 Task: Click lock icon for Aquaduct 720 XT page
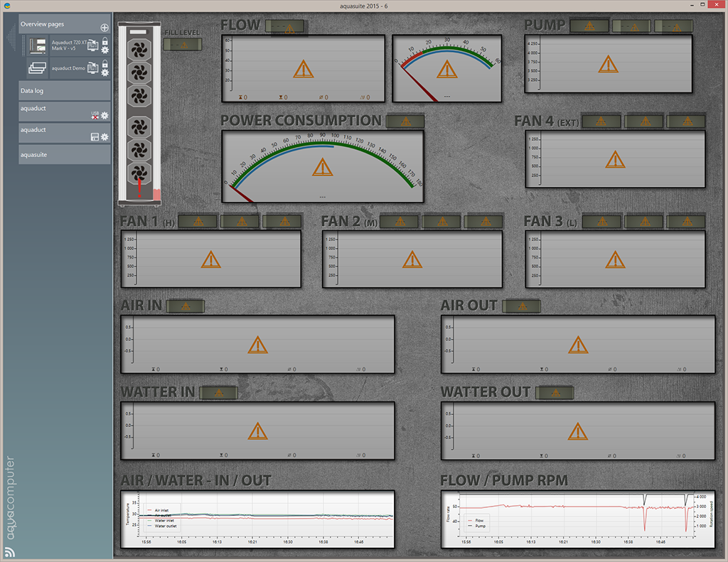105,42
